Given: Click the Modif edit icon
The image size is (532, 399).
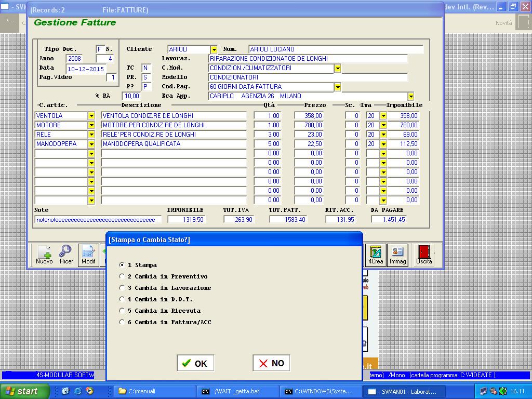Looking at the screenshot, I should 88,255.
